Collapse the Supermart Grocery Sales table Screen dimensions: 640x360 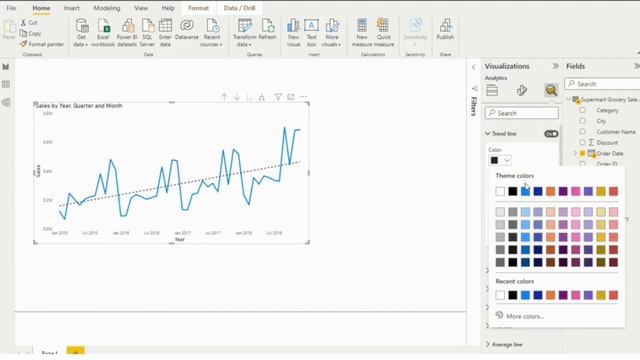click(x=568, y=100)
